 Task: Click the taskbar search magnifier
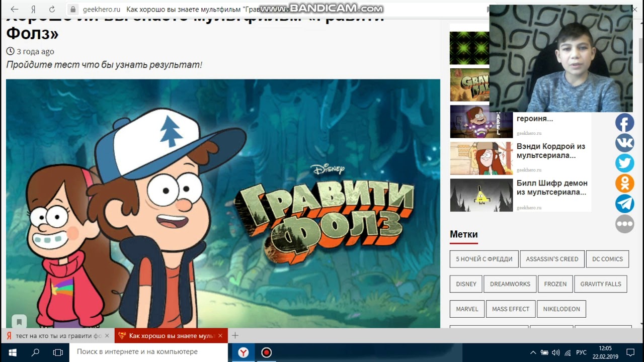[x=35, y=352]
